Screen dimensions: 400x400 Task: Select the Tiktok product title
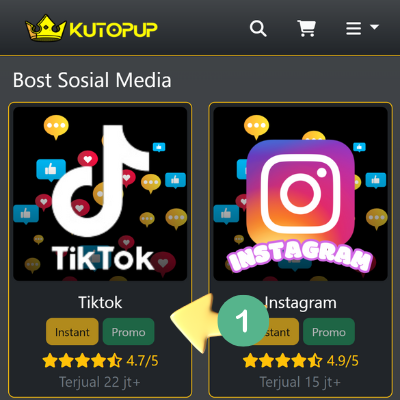100,302
